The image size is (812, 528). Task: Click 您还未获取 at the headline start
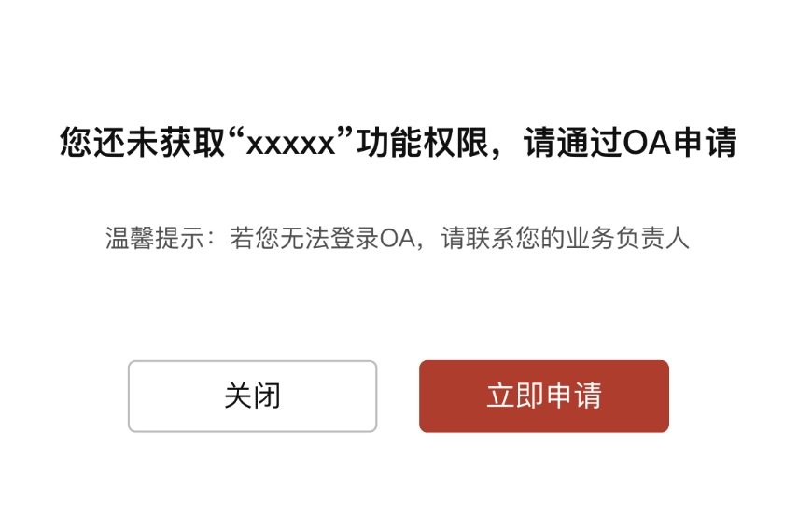click(x=143, y=142)
